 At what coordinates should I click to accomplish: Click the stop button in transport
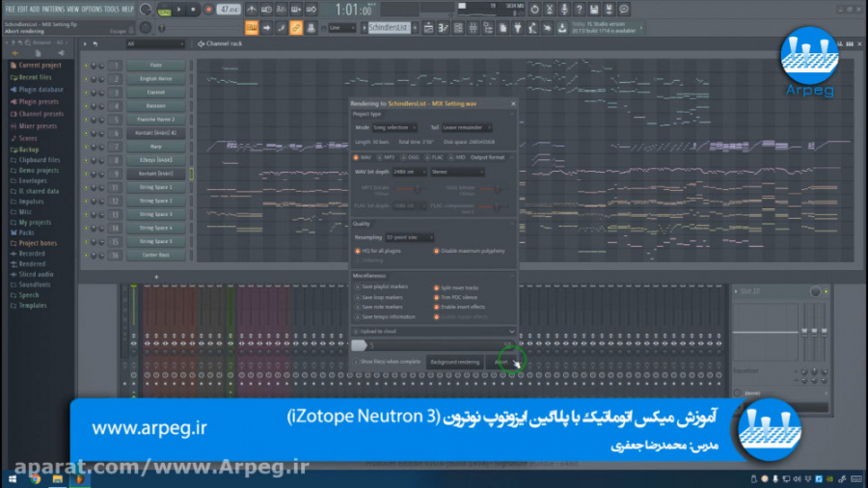point(193,10)
